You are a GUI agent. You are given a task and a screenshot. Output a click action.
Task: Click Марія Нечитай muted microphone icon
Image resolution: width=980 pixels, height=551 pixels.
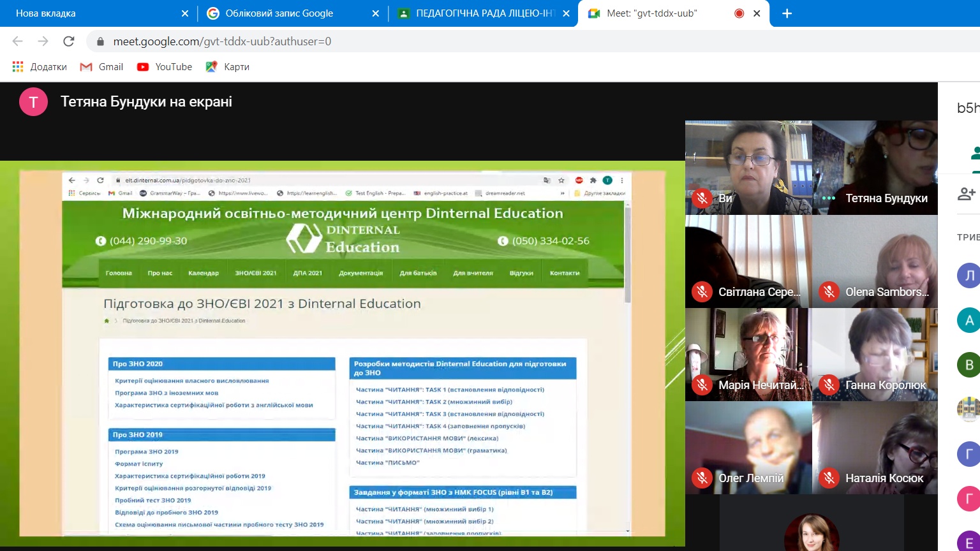tap(702, 385)
